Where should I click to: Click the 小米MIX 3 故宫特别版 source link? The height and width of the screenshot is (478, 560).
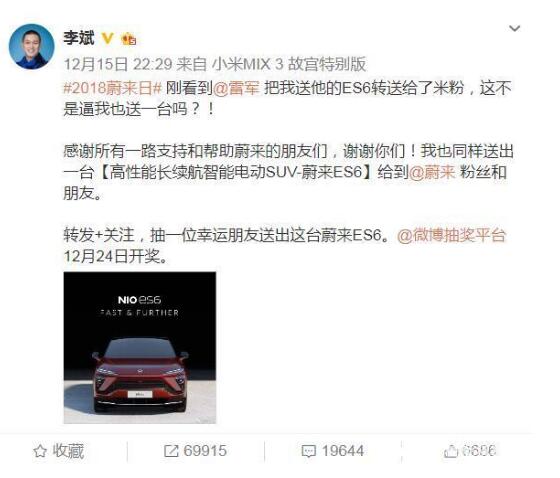point(289,64)
